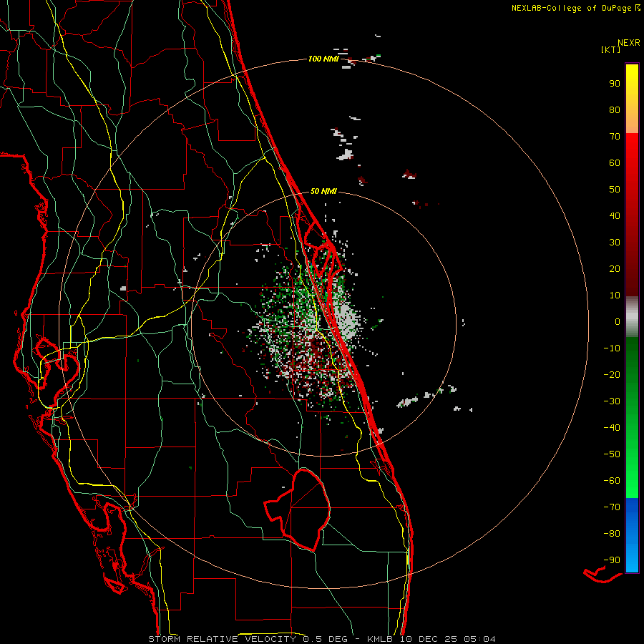This screenshot has height=644, width=644.
Task: Click the positive 70 value on velocity scale
Action: [x=615, y=137]
